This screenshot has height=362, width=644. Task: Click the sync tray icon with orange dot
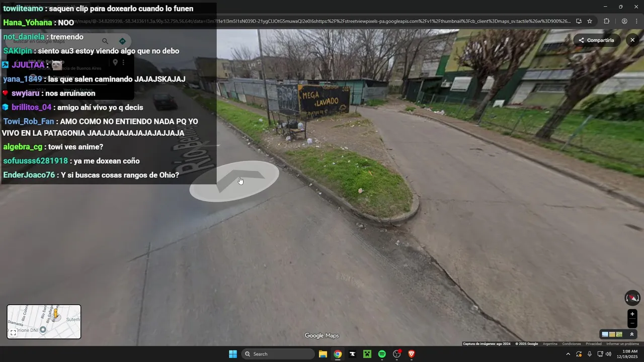pyautogui.click(x=579, y=354)
